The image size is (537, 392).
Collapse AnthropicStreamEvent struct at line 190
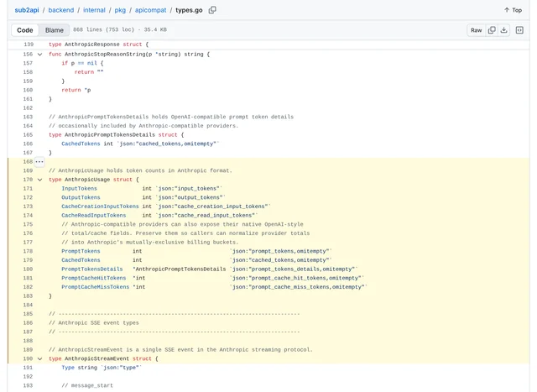[x=40, y=358]
